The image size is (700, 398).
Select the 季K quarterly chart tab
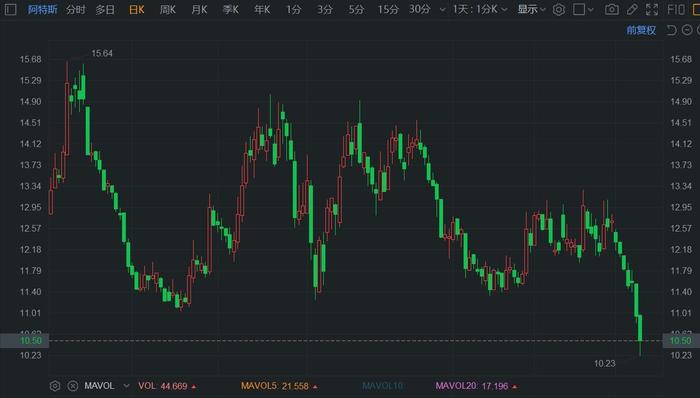click(x=230, y=9)
